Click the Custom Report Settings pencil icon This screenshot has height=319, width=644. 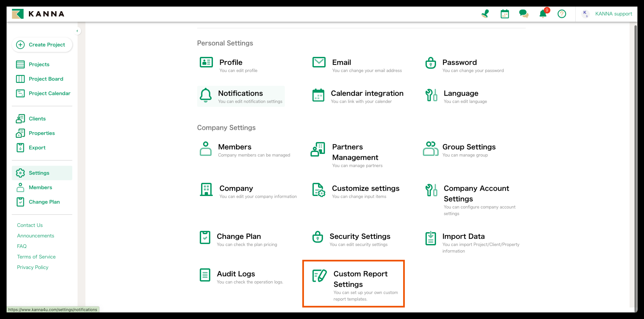tap(319, 275)
